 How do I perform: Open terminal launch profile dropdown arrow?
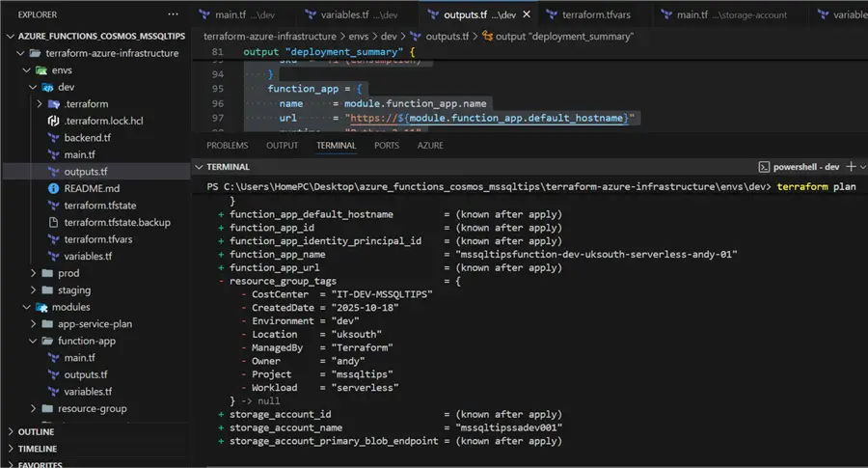tap(862, 167)
